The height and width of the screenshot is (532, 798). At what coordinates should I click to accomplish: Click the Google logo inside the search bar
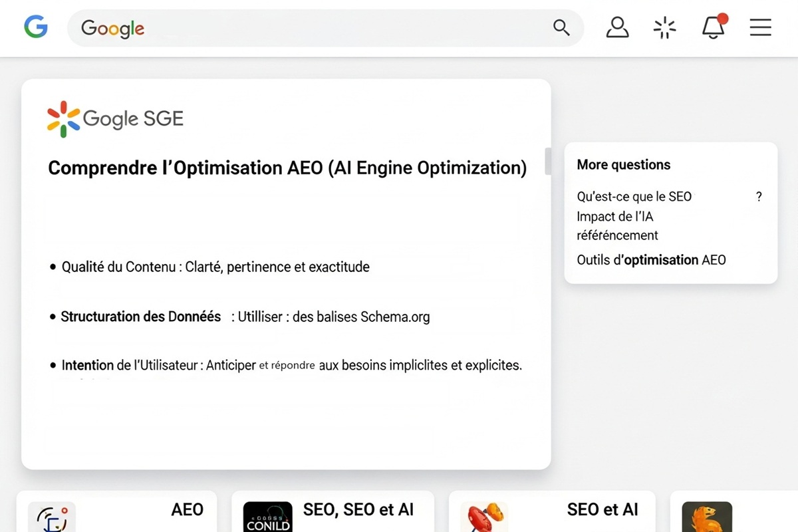click(x=111, y=29)
